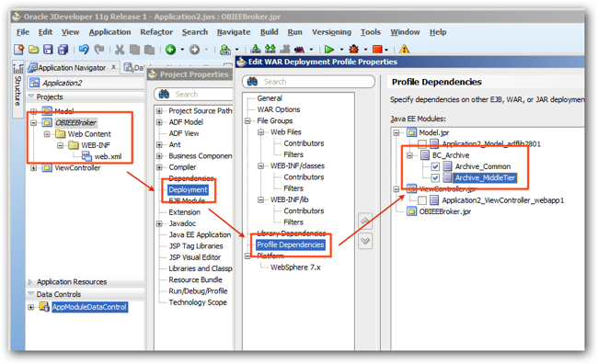Screen dimensions: 598x364
Task: Expand the Model project node
Action: click(33, 111)
